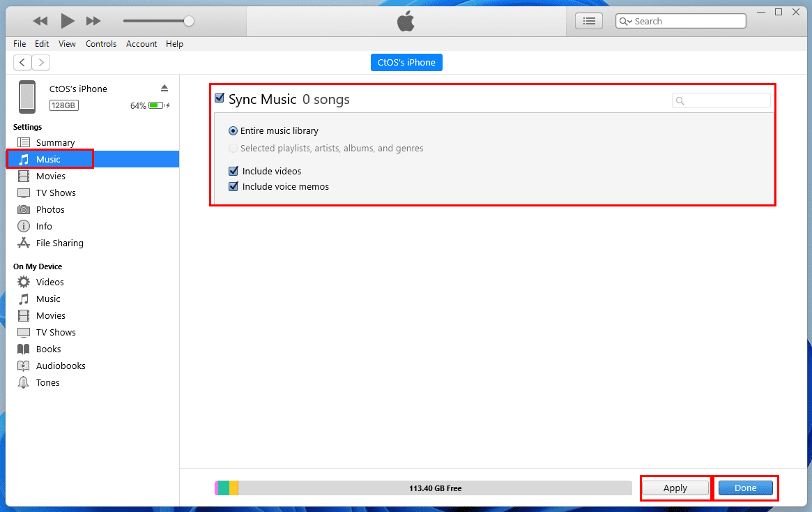Select Music under Settings
This screenshot has width=812, height=512.
coord(93,160)
